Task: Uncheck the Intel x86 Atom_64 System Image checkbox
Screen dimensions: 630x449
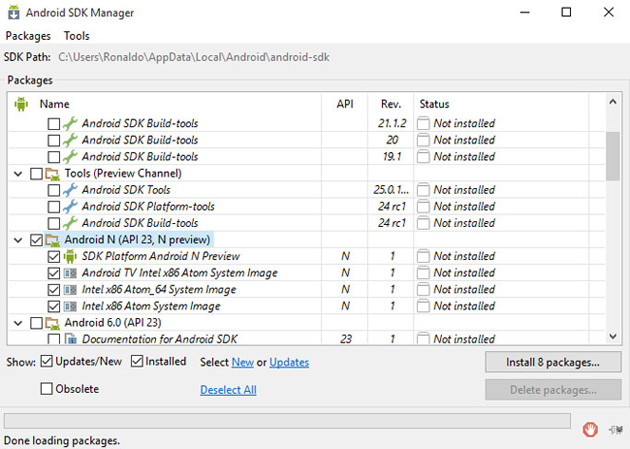Action: (x=54, y=290)
